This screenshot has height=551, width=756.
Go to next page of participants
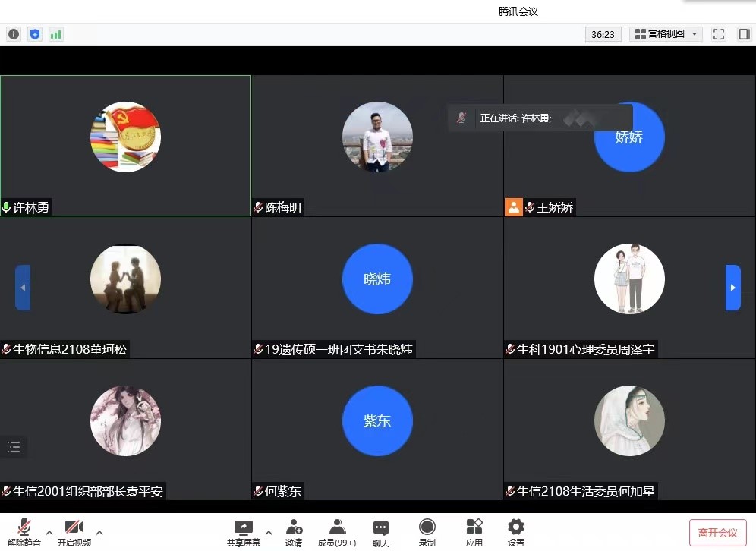point(732,288)
